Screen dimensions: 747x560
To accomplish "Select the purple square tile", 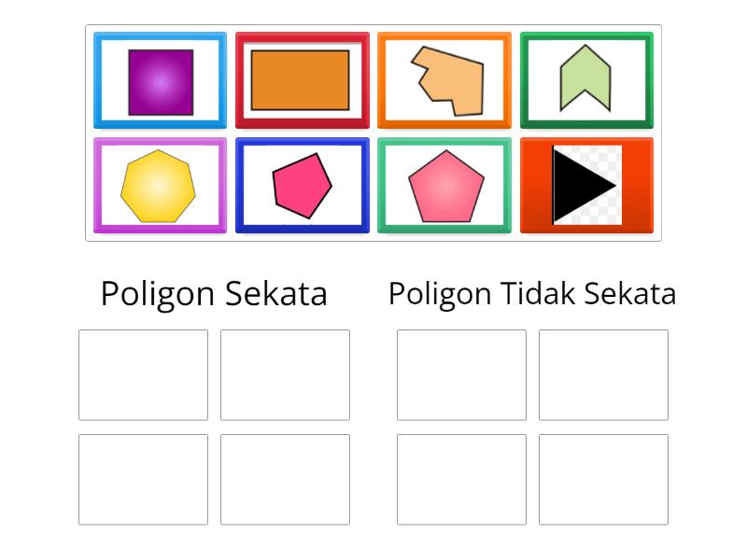I will coord(160,81).
